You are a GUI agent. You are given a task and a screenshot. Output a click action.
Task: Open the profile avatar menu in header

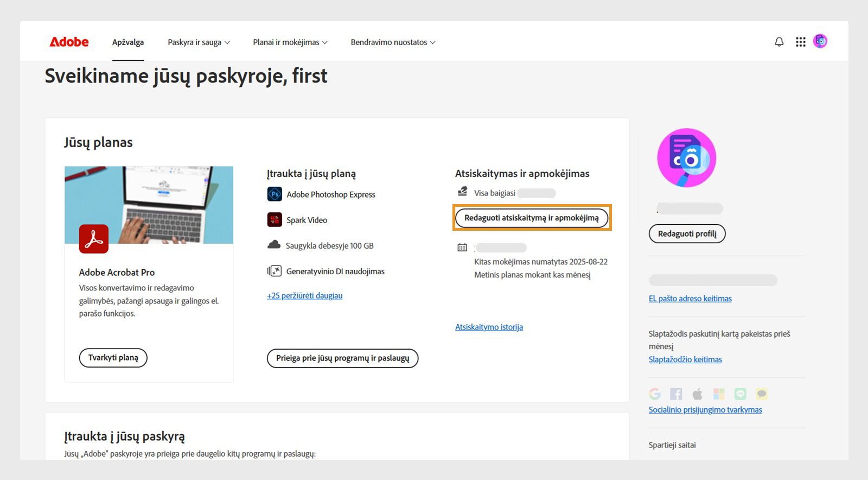[820, 41]
